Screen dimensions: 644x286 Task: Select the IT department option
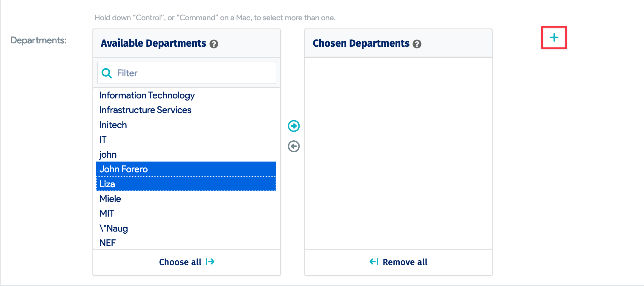(x=103, y=140)
